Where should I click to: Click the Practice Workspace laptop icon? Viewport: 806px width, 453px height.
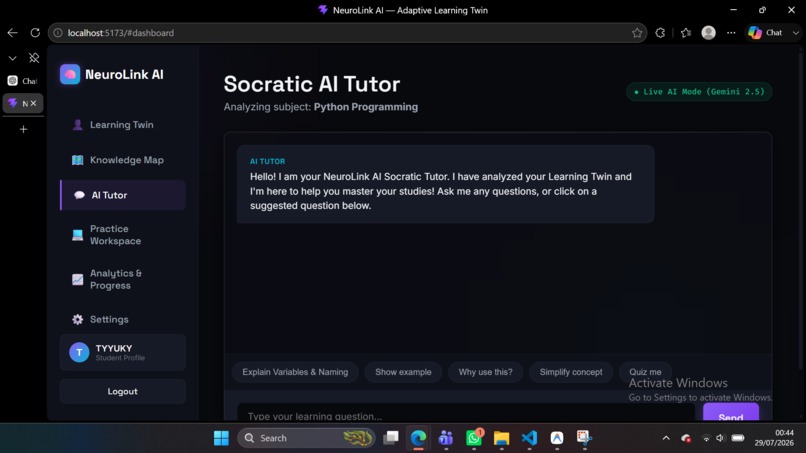coord(78,235)
